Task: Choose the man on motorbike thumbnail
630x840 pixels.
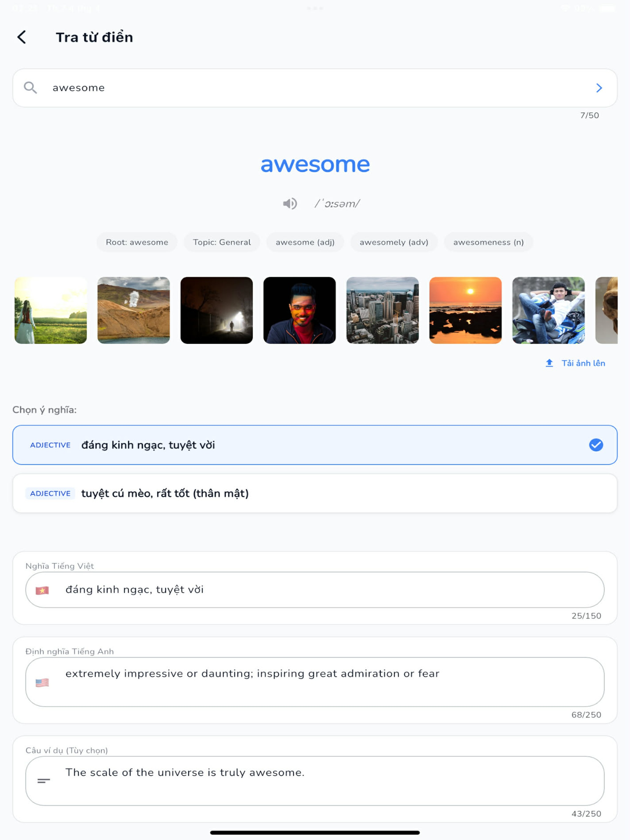Action: [549, 310]
